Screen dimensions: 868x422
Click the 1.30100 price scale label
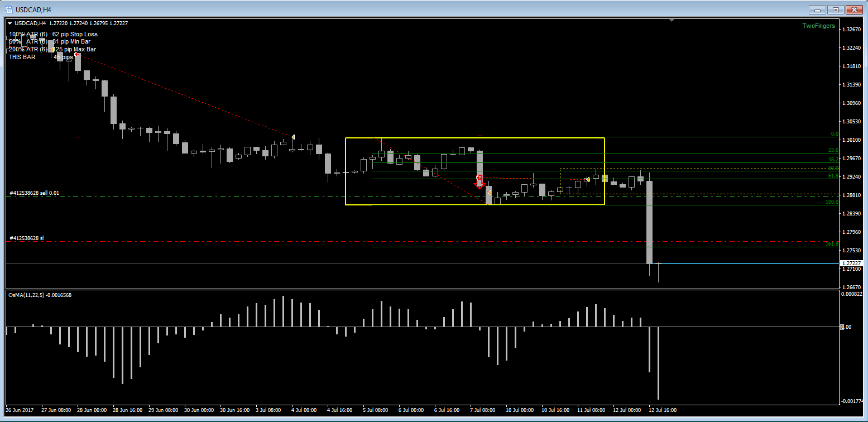click(852, 140)
